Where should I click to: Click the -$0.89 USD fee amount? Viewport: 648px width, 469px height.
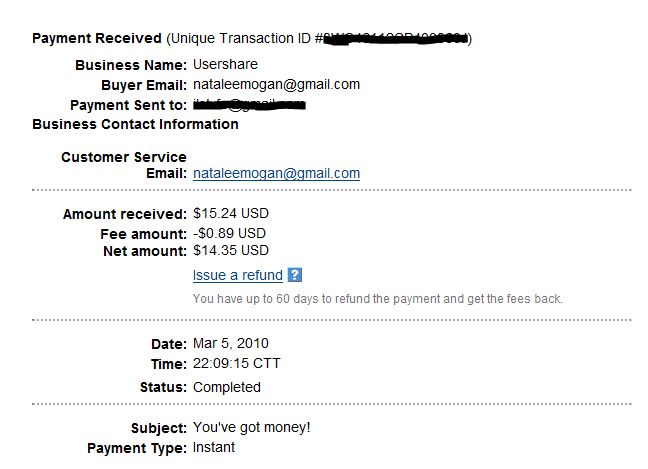[231, 232]
